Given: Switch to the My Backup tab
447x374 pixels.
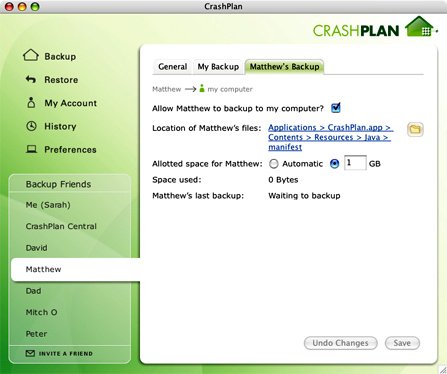Looking at the screenshot, I should pyautogui.click(x=218, y=67).
